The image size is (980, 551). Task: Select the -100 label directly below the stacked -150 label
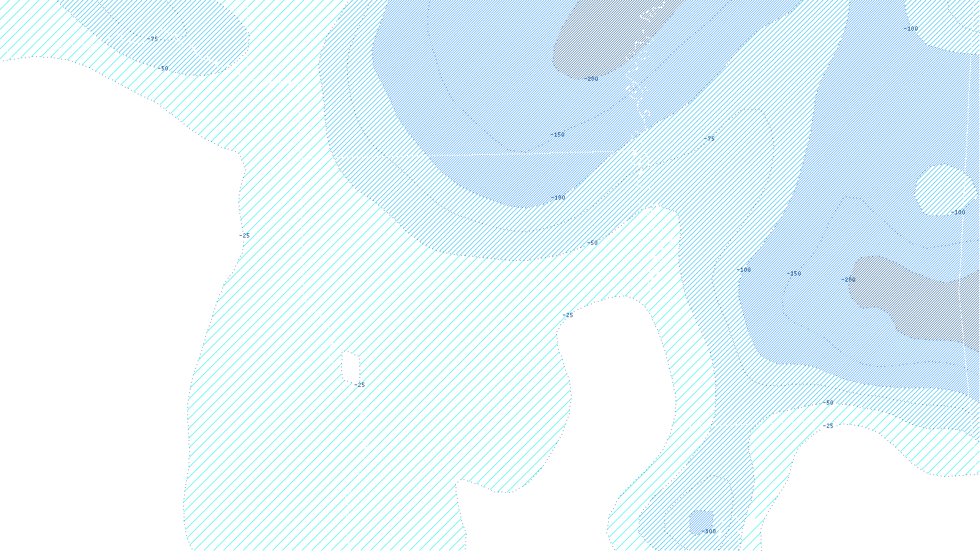[x=557, y=198]
